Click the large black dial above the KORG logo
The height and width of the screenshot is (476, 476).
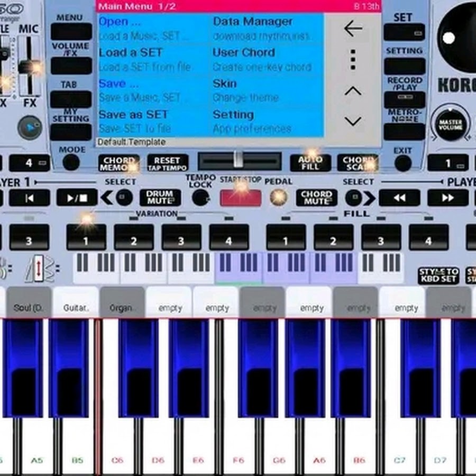click(459, 38)
